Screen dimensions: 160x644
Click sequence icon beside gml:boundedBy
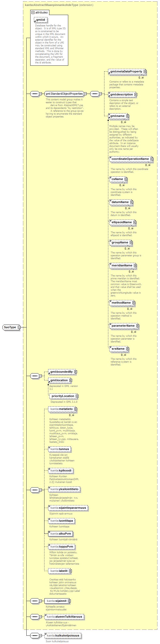coord(35,376)
